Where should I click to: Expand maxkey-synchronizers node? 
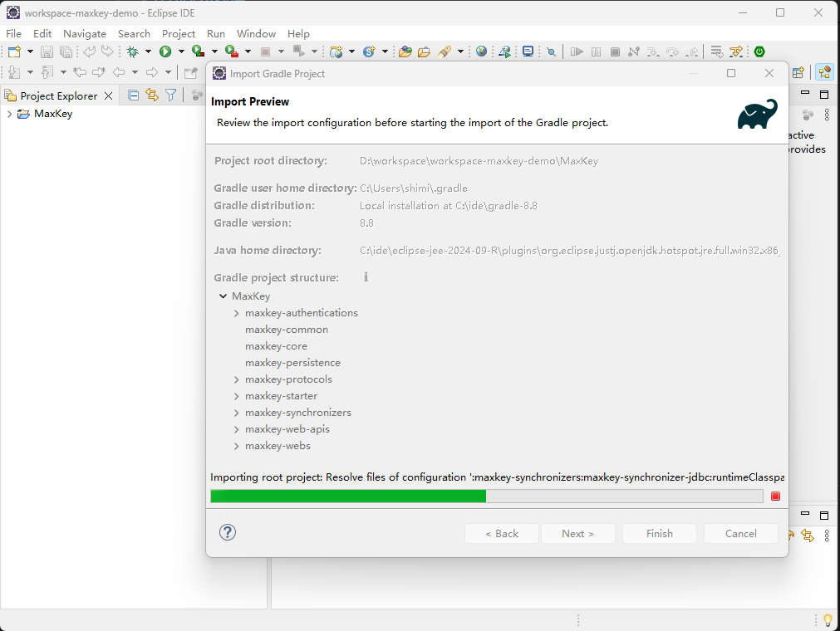click(x=236, y=413)
